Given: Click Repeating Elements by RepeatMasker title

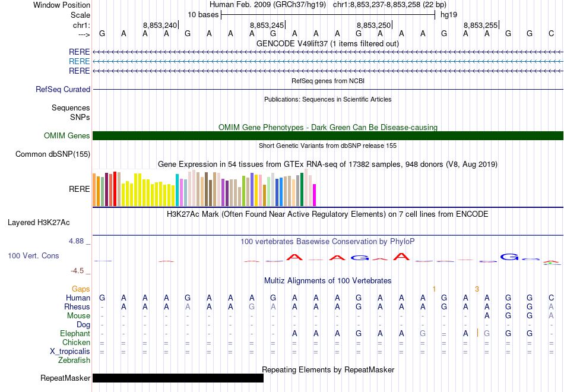Looking at the screenshot, I should (x=328, y=369).
